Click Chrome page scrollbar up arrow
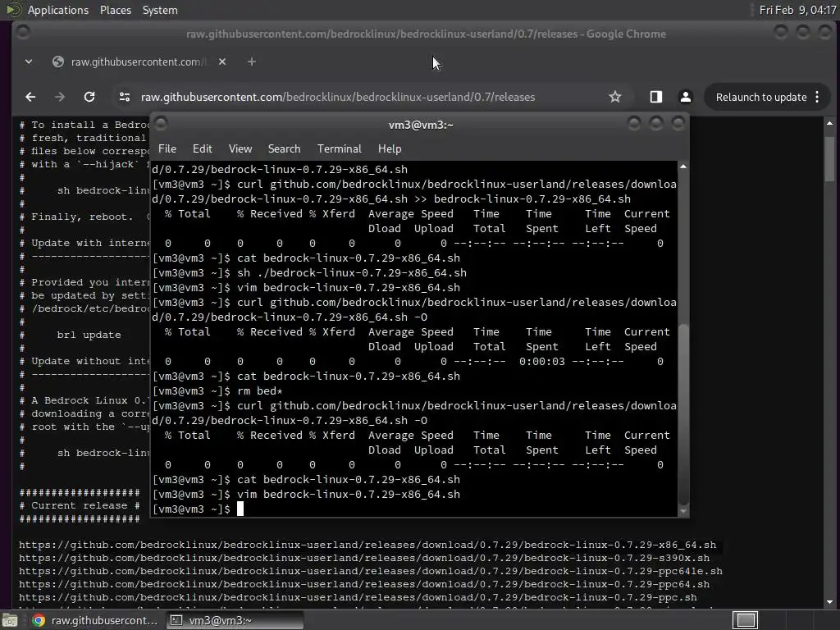The image size is (840, 630). pos(830,123)
